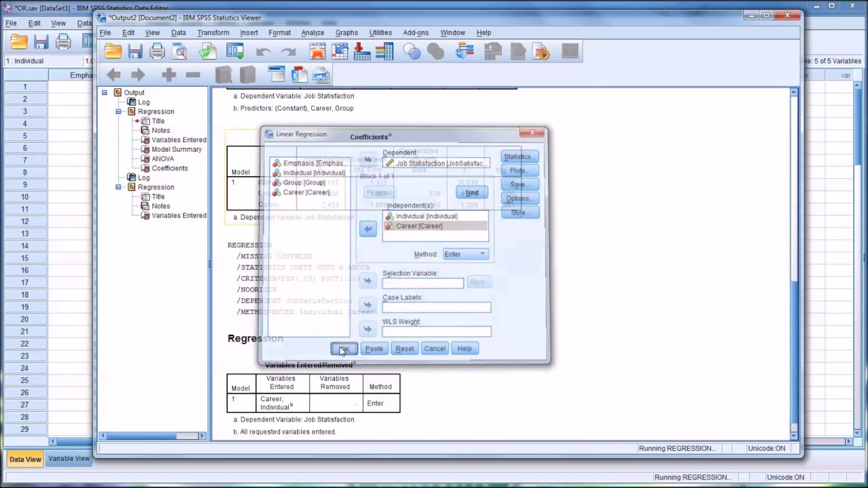Viewport: 868px width, 488px height.
Task: Select Coefficients item in output outline
Action: [x=170, y=168]
